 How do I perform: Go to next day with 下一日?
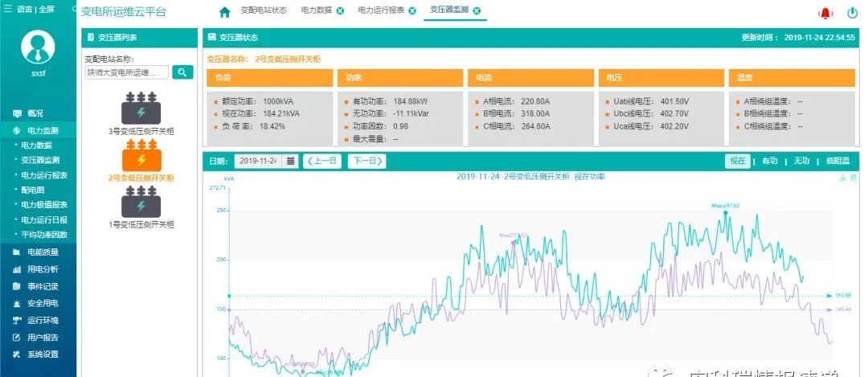coord(367,161)
